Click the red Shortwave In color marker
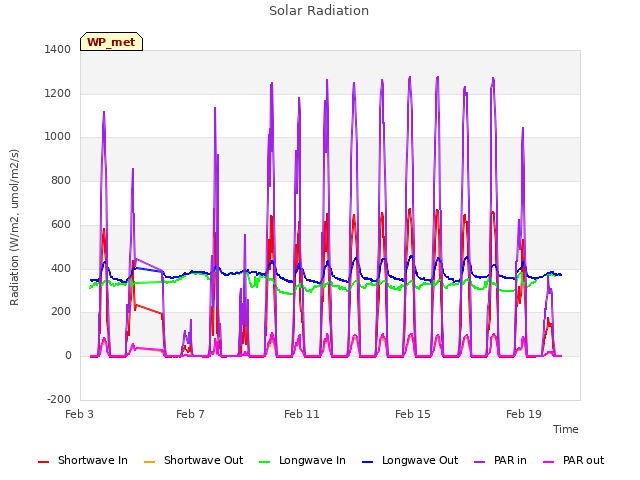Screen dimensions: 640x480 [43, 462]
